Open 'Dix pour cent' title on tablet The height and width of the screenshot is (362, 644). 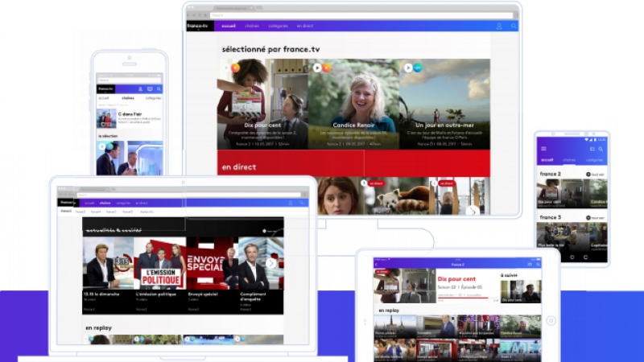click(456, 278)
